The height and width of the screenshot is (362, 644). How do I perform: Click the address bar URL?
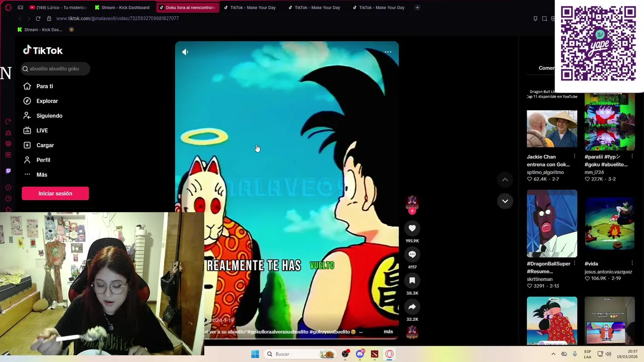(x=117, y=19)
